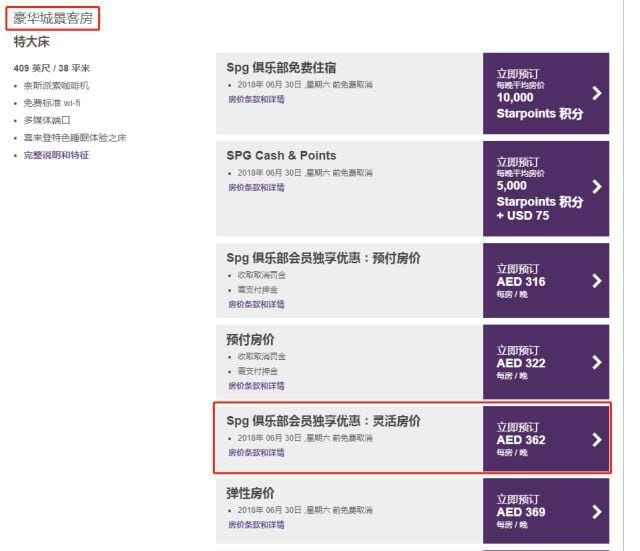
Task: Open 完整说明和特征 room details link
Action: point(56,155)
